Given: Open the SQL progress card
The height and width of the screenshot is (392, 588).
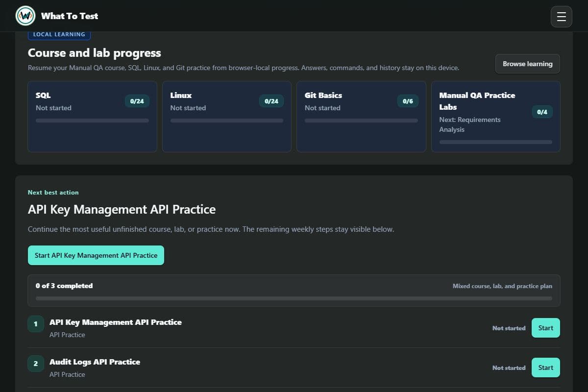Looking at the screenshot, I should (x=92, y=117).
